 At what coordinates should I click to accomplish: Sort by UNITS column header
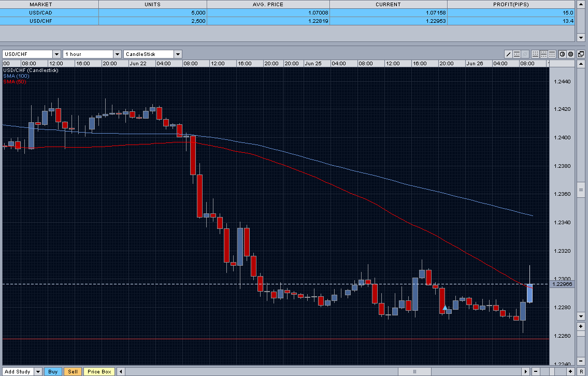click(153, 5)
